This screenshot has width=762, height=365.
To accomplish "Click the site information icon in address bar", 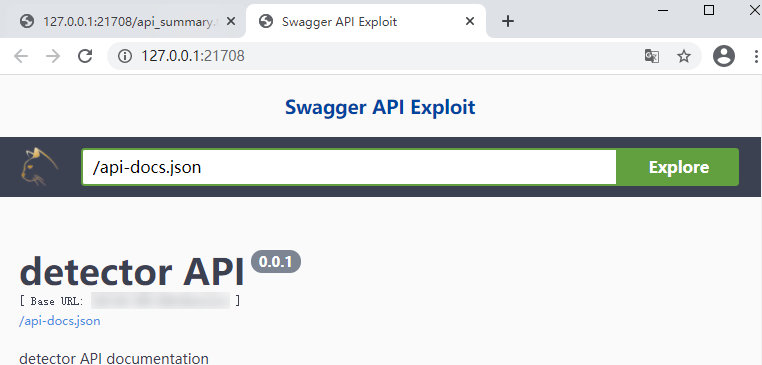I will [x=125, y=56].
